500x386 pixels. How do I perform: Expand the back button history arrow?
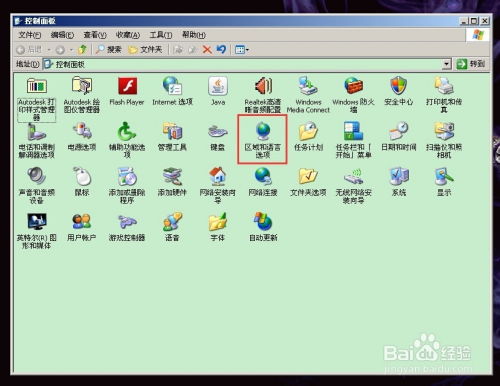pos(49,50)
